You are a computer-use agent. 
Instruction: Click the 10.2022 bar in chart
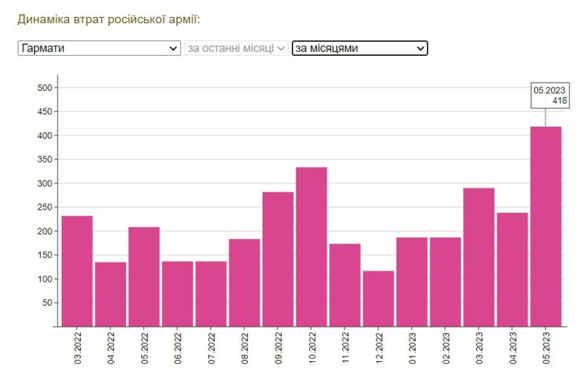(311, 247)
